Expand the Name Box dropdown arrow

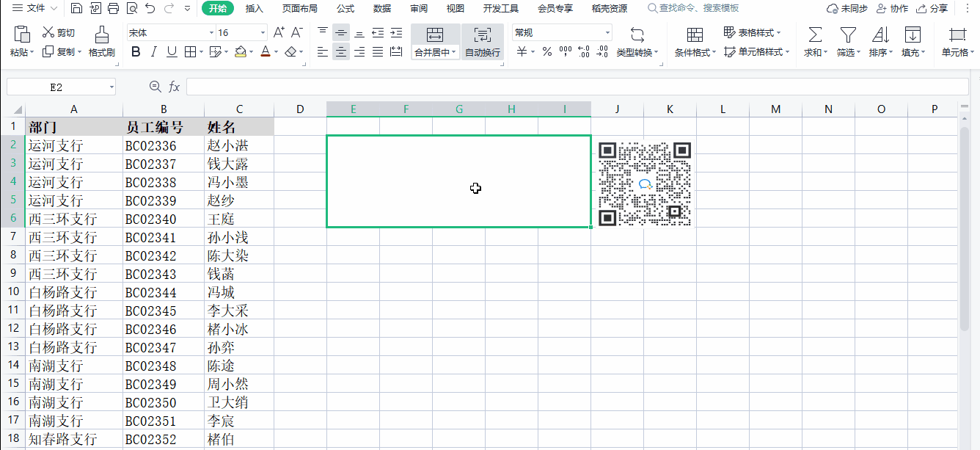[111, 87]
